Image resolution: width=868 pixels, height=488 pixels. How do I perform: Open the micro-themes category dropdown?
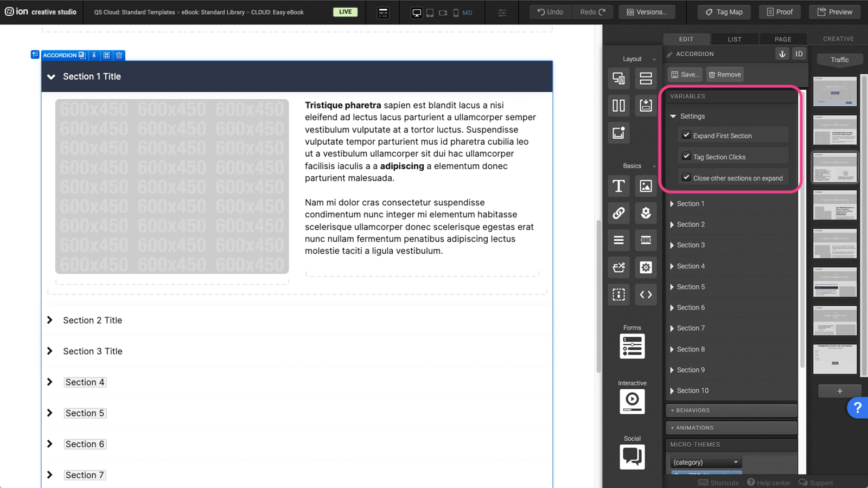click(706, 462)
